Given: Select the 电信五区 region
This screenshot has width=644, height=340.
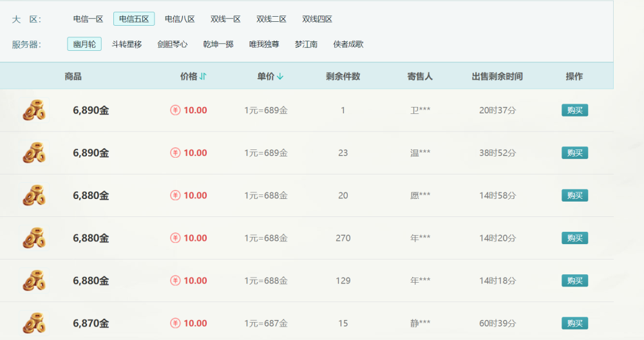Looking at the screenshot, I should tap(134, 19).
